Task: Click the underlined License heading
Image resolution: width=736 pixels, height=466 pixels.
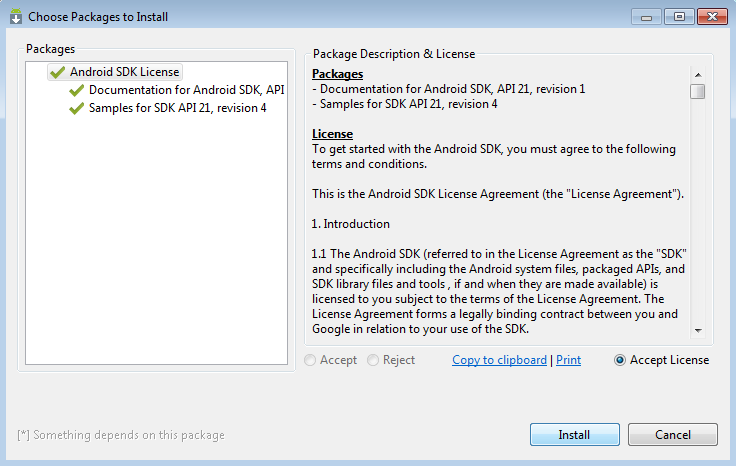Action: [x=332, y=134]
